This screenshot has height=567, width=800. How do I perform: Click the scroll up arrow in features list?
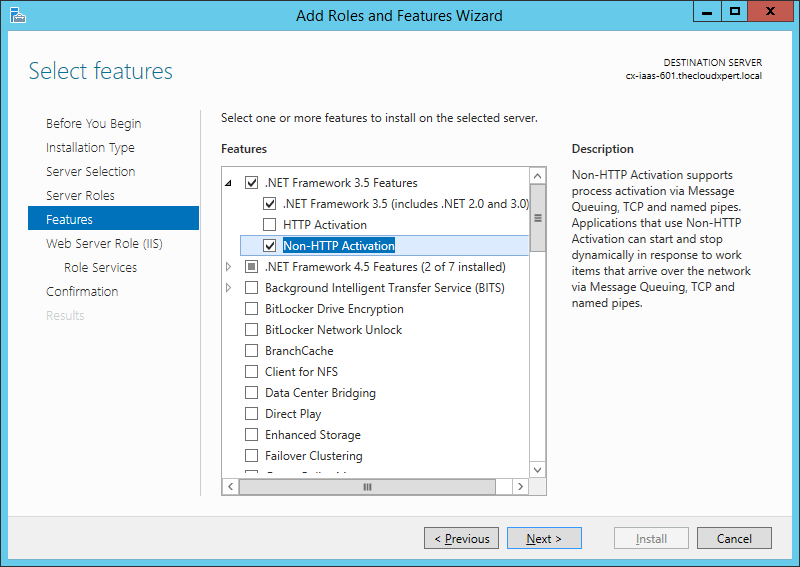pyautogui.click(x=537, y=176)
